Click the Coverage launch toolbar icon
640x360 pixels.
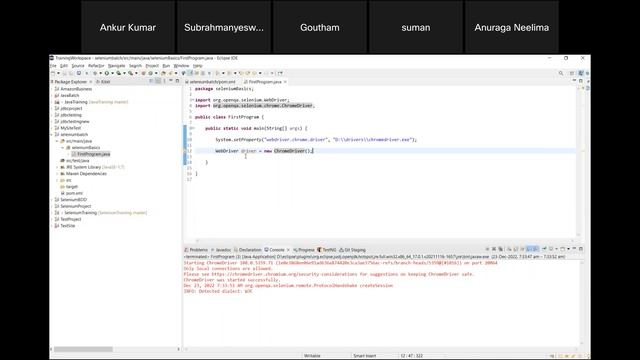pos(118,73)
